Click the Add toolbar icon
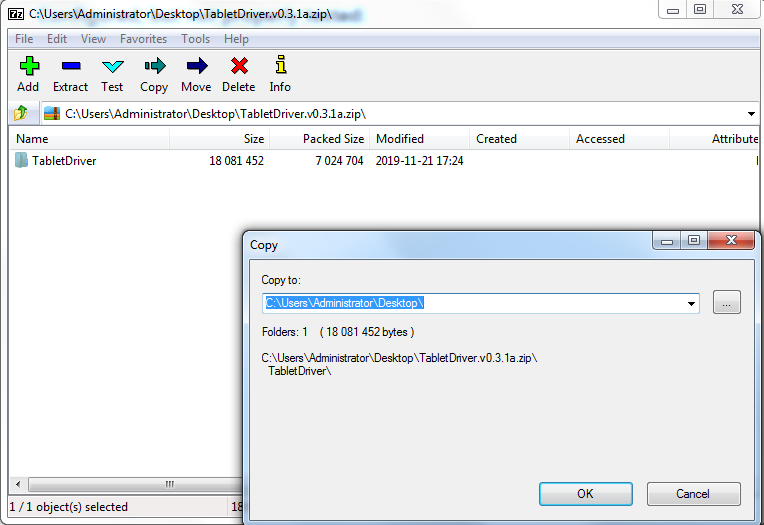The height and width of the screenshot is (525, 764). click(x=29, y=65)
